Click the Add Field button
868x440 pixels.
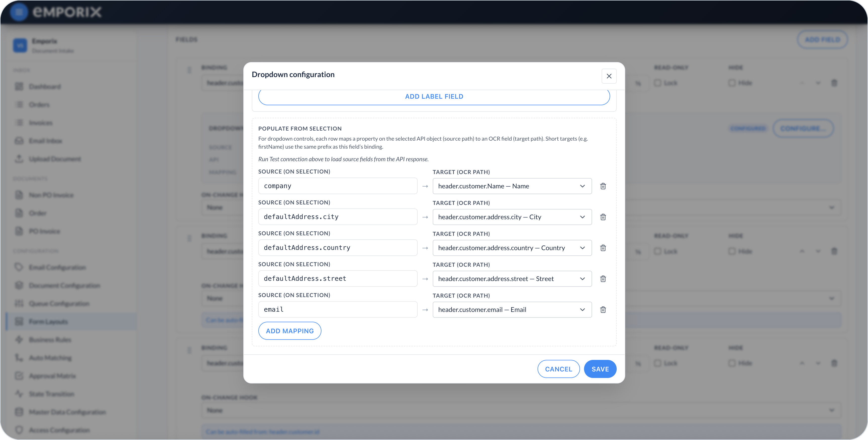823,40
